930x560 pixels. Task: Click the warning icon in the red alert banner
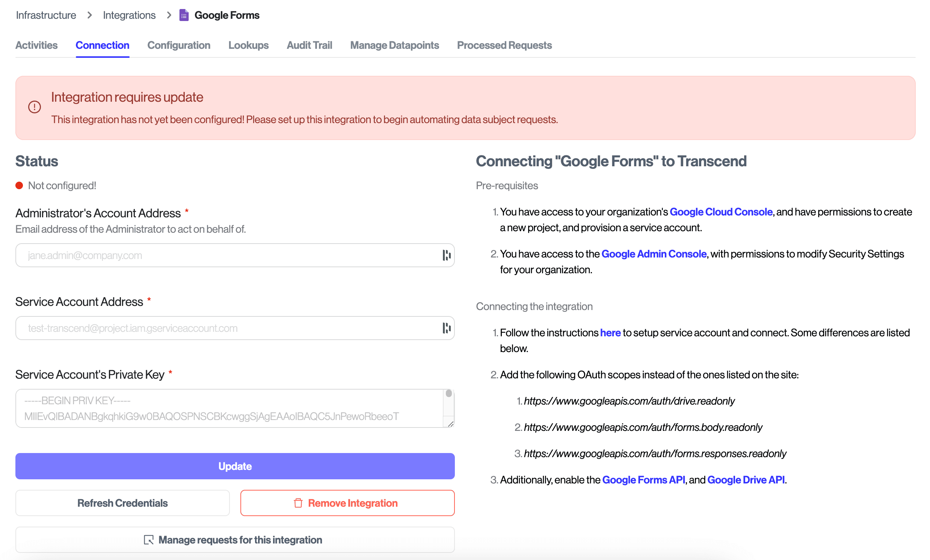[34, 107]
